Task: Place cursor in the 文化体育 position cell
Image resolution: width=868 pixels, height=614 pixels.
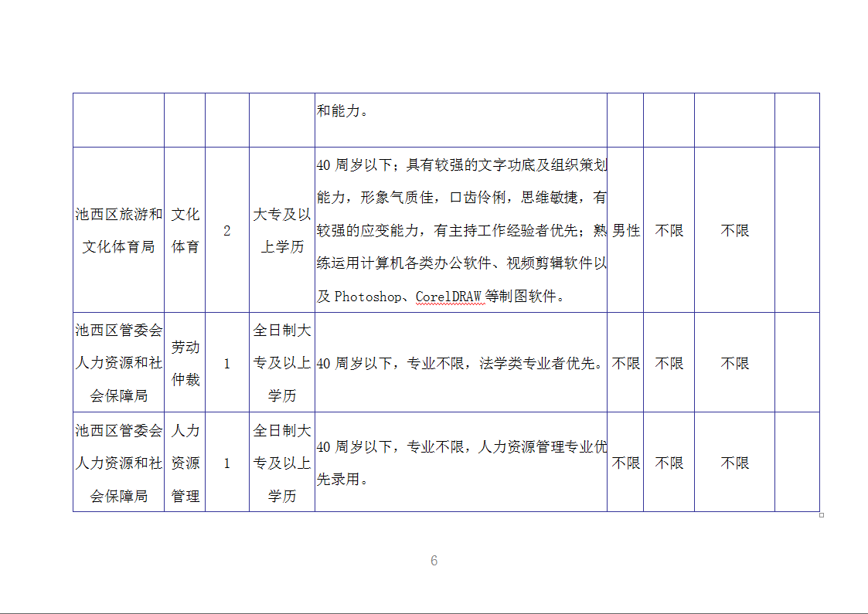Action: [185, 230]
